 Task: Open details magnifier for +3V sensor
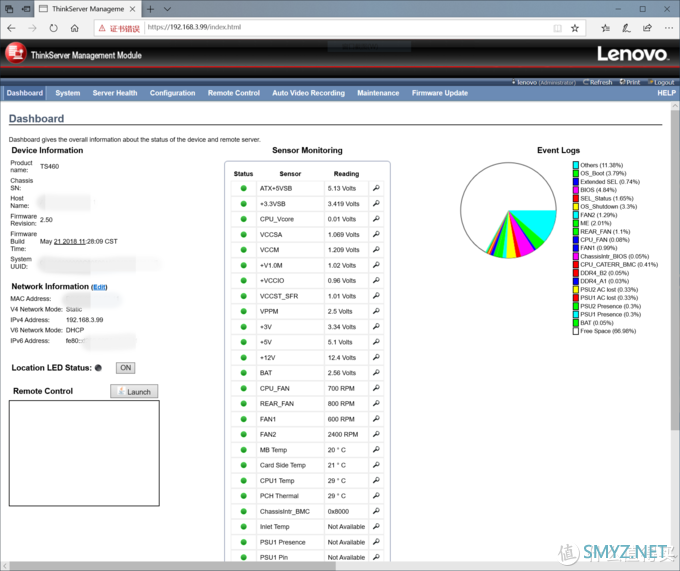coord(376,326)
